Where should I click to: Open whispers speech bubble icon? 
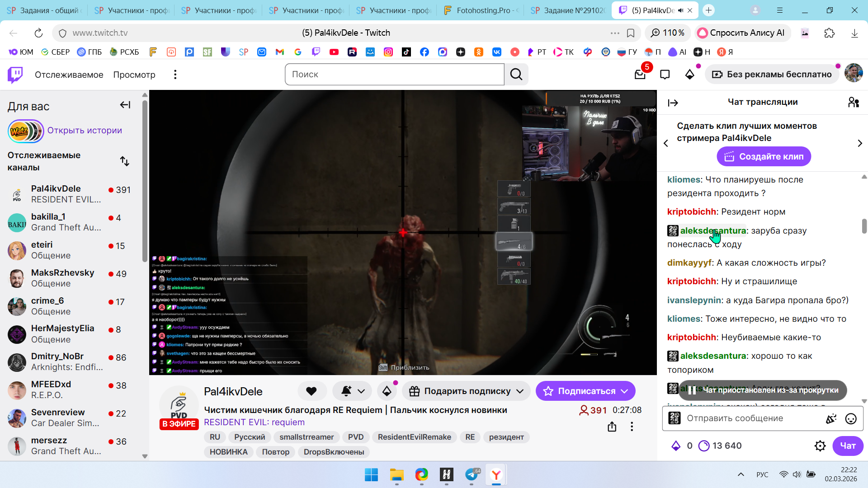click(x=665, y=75)
